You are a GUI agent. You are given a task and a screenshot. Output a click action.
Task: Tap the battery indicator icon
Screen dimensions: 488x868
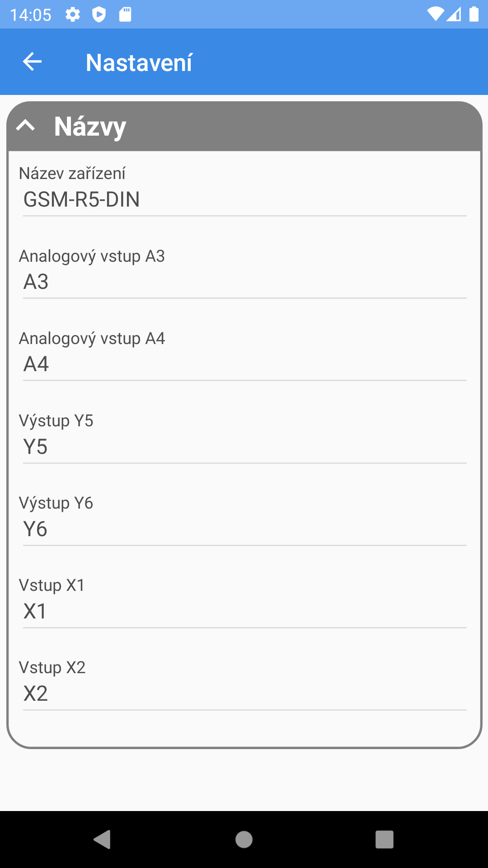coord(474,14)
